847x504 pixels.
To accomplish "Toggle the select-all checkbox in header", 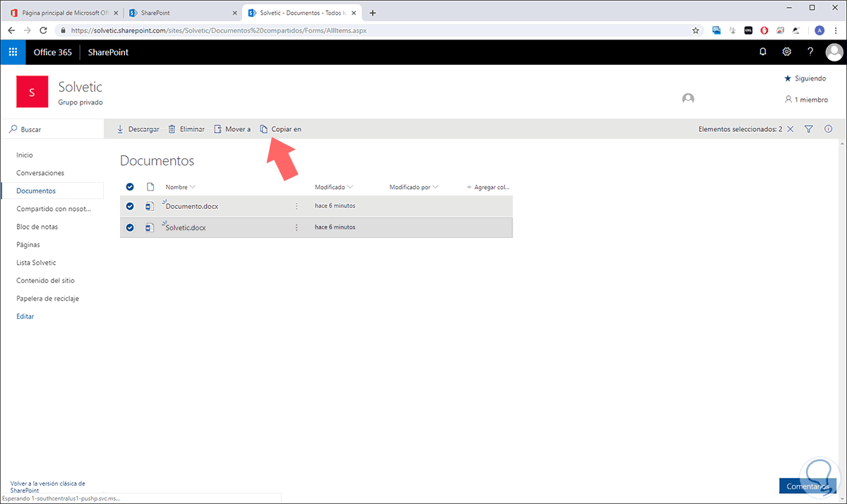I will 130,187.
